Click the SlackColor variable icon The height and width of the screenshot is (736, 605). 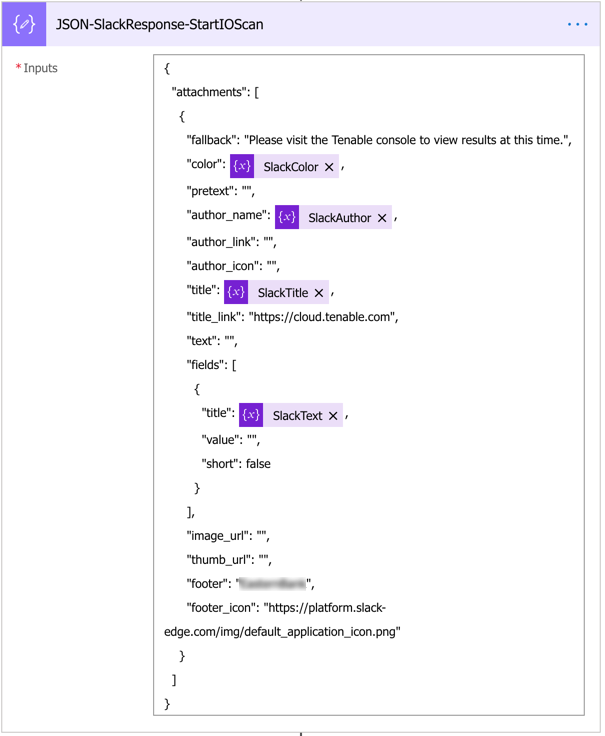242,166
